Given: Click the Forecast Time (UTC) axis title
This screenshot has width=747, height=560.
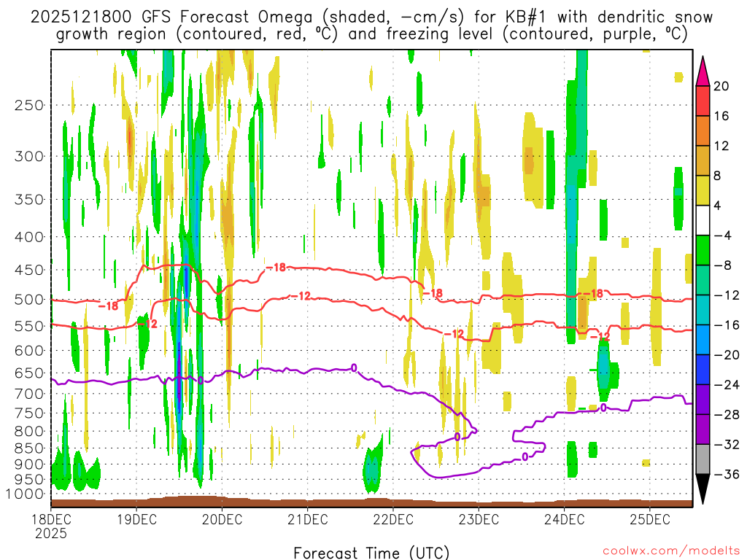Looking at the screenshot, I should tap(371, 553).
